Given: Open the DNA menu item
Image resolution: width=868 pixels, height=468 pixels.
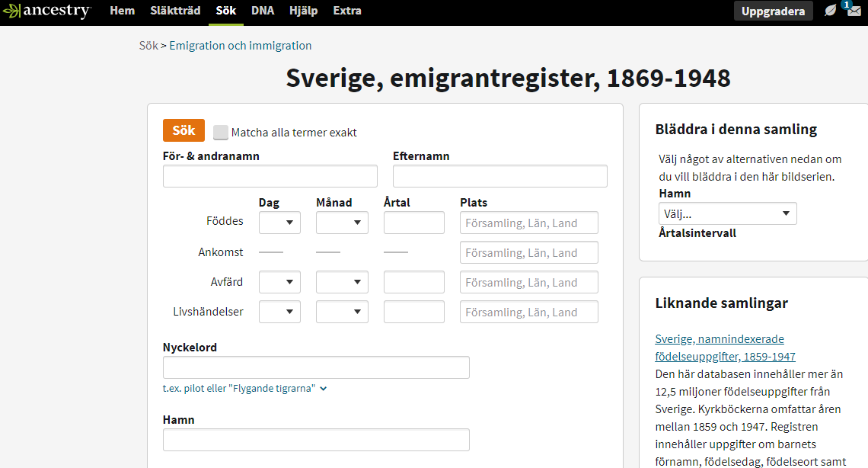Looking at the screenshot, I should (263, 11).
